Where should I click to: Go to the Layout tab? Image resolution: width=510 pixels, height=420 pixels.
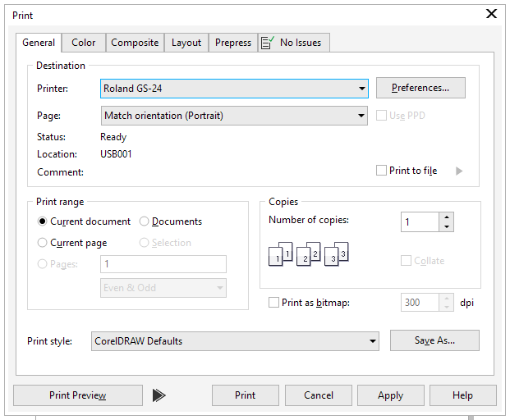coord(186,43)
